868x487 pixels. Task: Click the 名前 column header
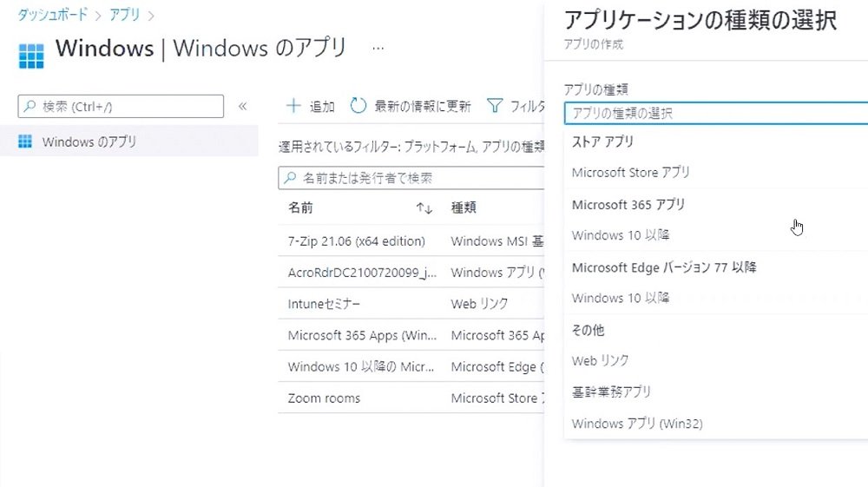[300, 207]
